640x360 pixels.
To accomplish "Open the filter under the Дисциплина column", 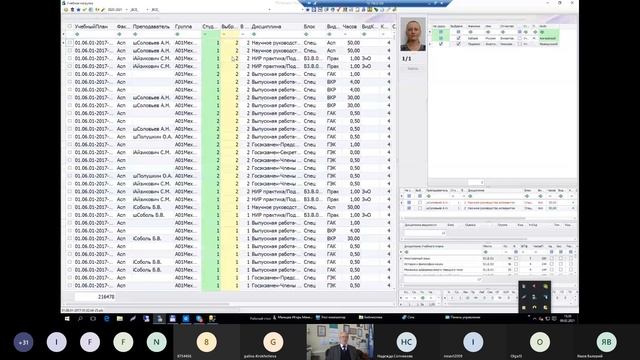I will [253, 34].
